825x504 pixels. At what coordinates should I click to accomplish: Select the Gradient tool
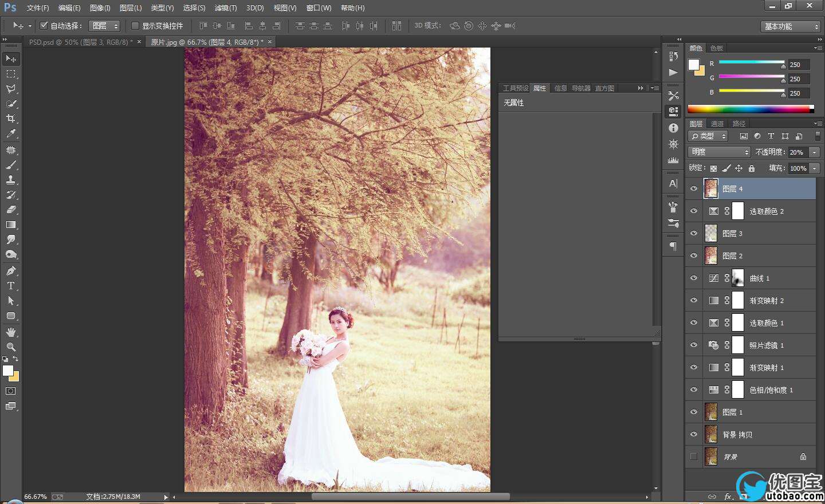point(11,225)
